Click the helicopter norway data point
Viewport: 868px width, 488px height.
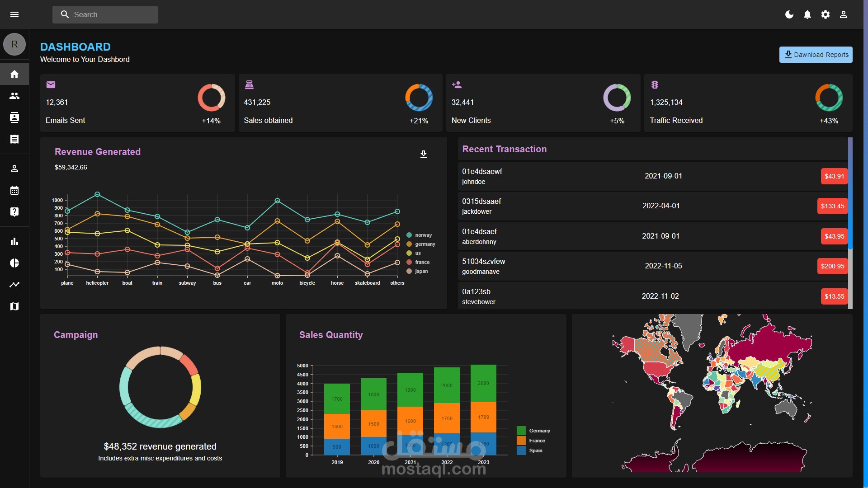[97, 195]
